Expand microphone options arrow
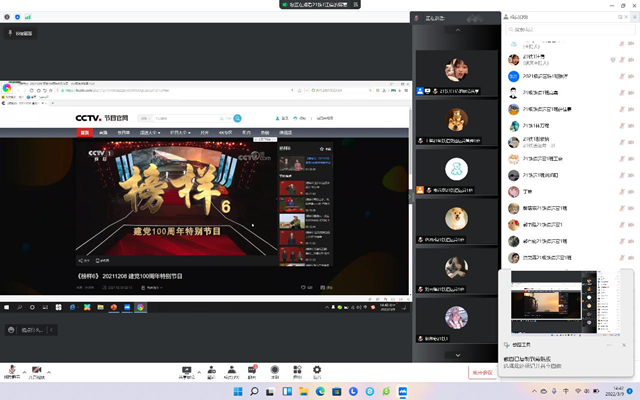 tap(24, 372)
